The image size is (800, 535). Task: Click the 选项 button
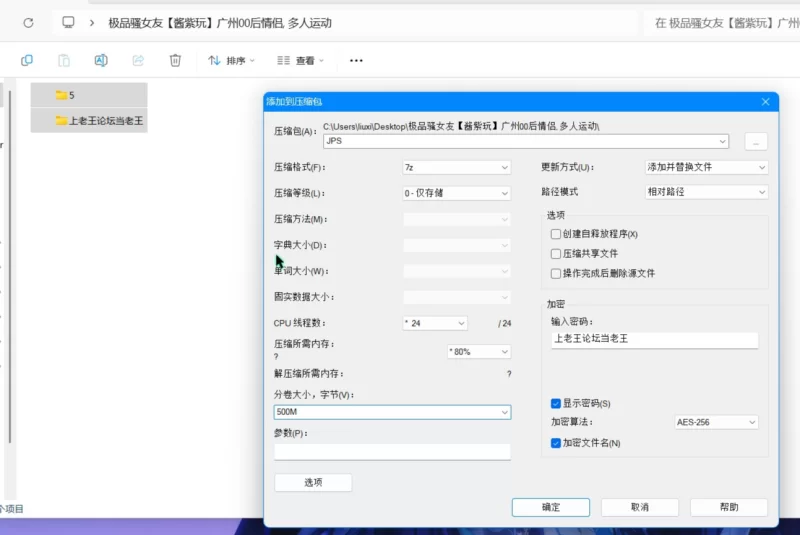click(x=313, y=482)
